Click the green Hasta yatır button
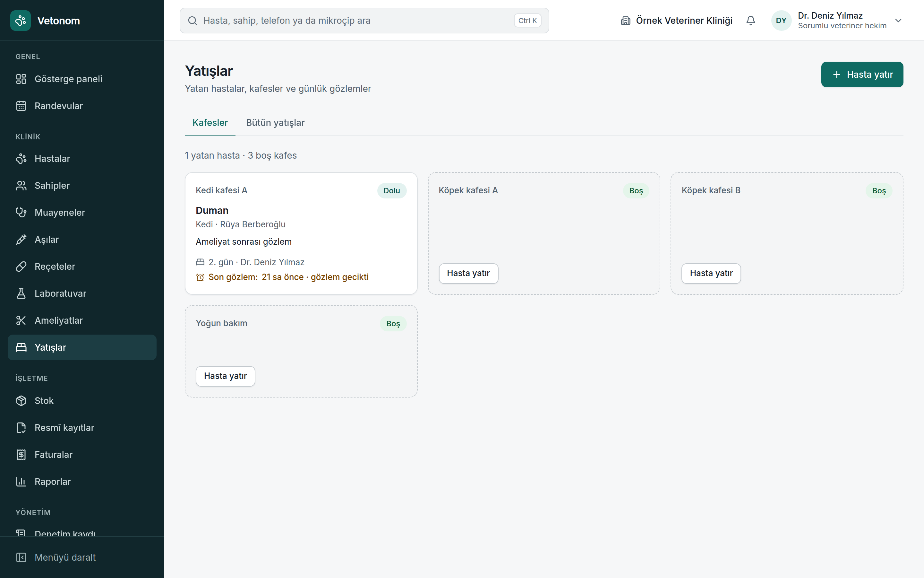The height and width of the screenshot is (578, 924). click(x=862, y=74)
